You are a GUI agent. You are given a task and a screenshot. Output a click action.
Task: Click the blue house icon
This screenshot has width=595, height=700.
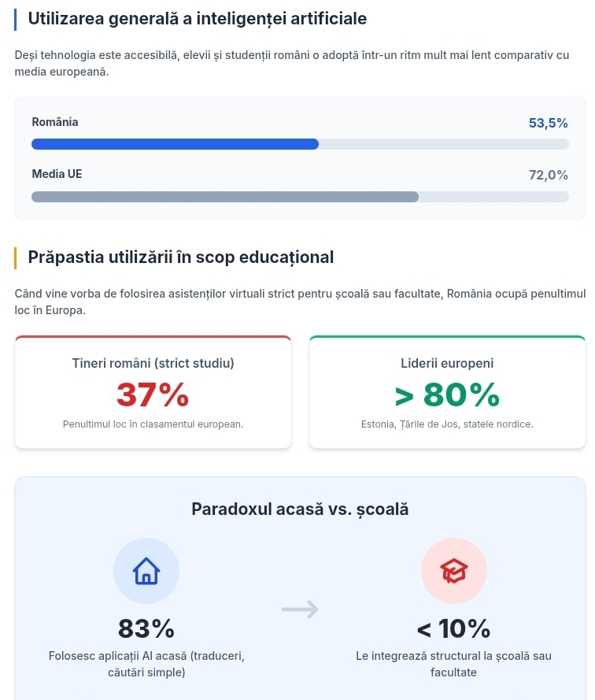click(x=146, y=571)
